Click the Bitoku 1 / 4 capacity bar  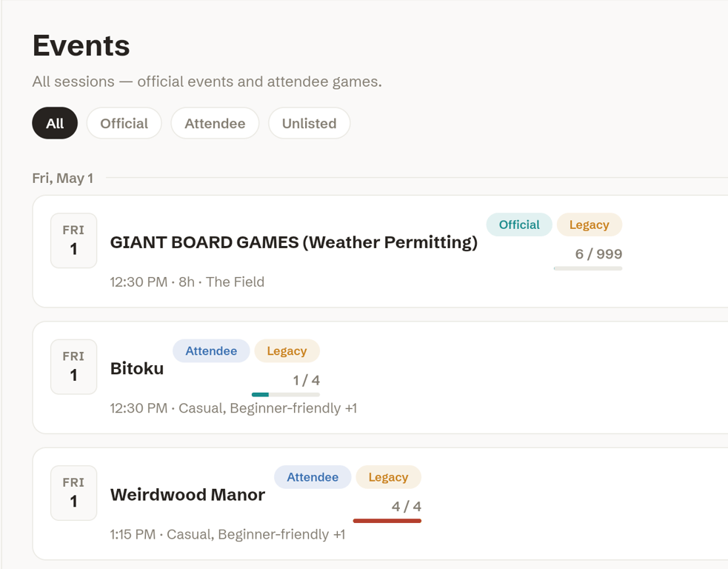286,394
